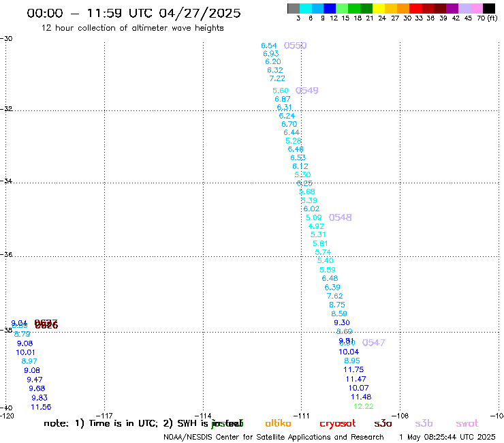
Task: Click the latitude axis label -34
Action: [x=6, y=181]
